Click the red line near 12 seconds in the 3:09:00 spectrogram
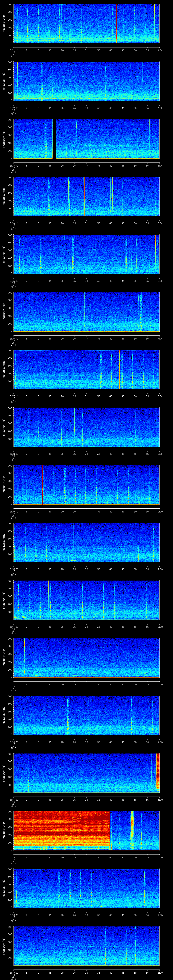Viewport: 173px width, 980px height. [43, 485]
